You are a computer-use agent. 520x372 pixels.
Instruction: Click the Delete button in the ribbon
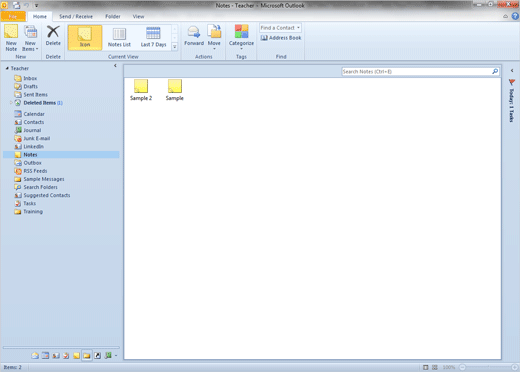pos(53,36)
